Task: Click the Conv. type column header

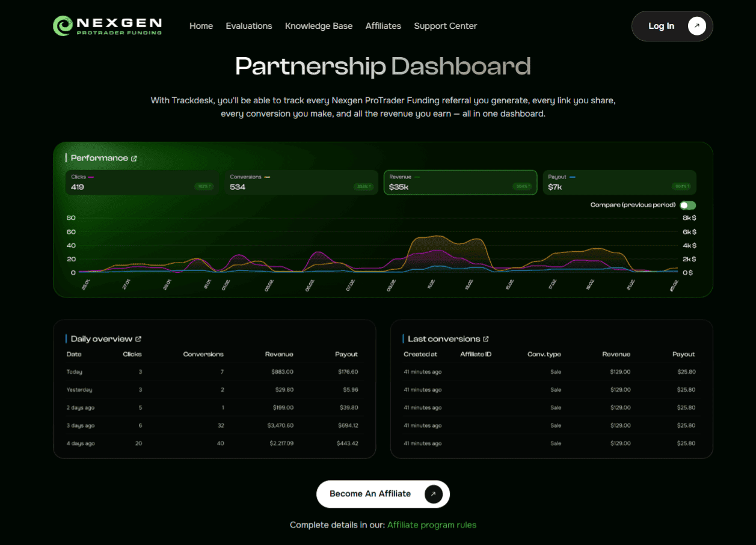Action: click(x=544, y=354)
